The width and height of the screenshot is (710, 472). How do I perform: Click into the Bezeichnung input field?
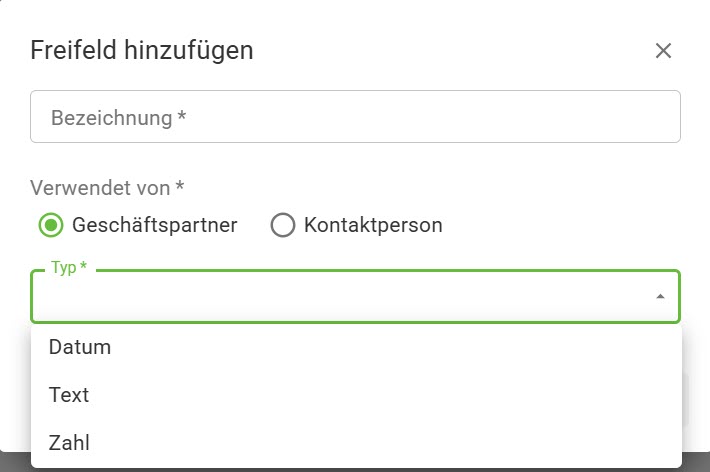(355, 117)
